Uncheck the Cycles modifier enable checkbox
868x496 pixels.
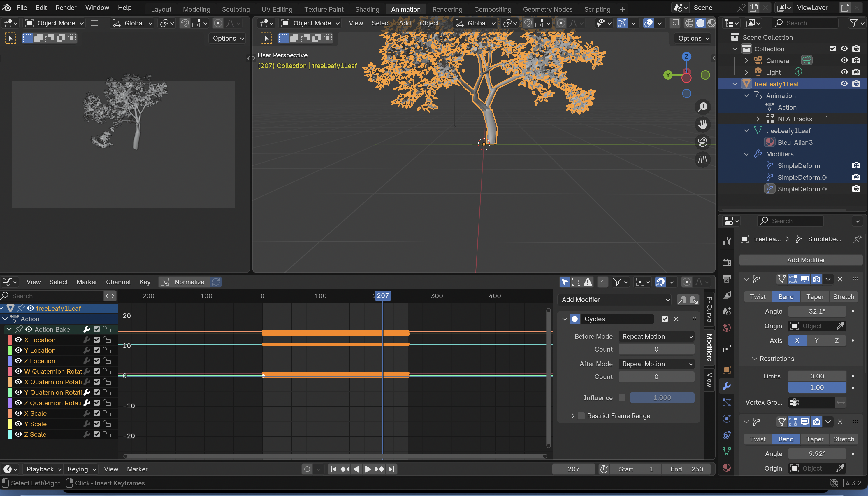coord(665,319)
